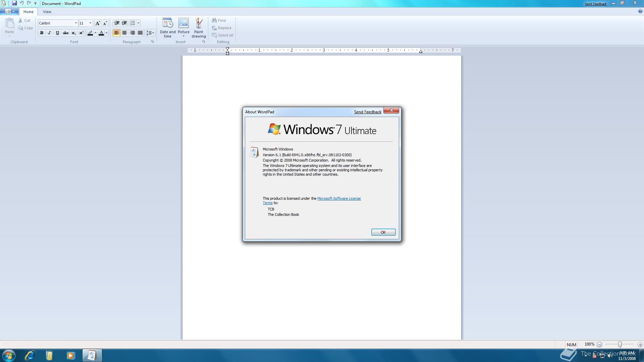
Task: Click the volume speaker tray icon
Action: click(x=610, y=356)
